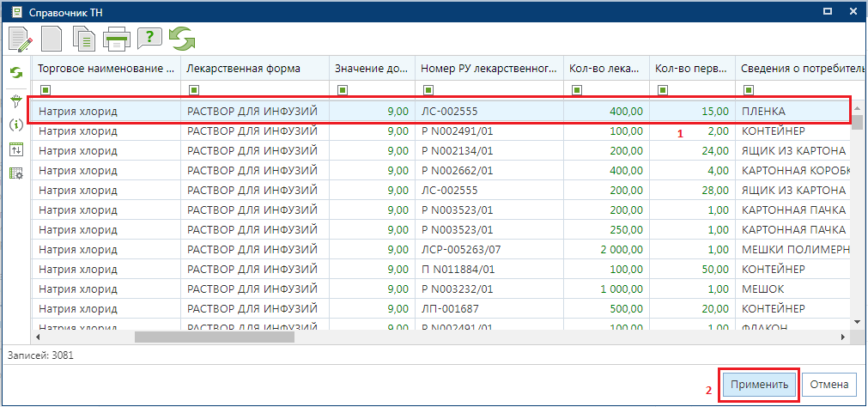The width and height of the screenshot is (868, 407).
Task: Click cell Р N003232/01
Action: tap(489, 289)
